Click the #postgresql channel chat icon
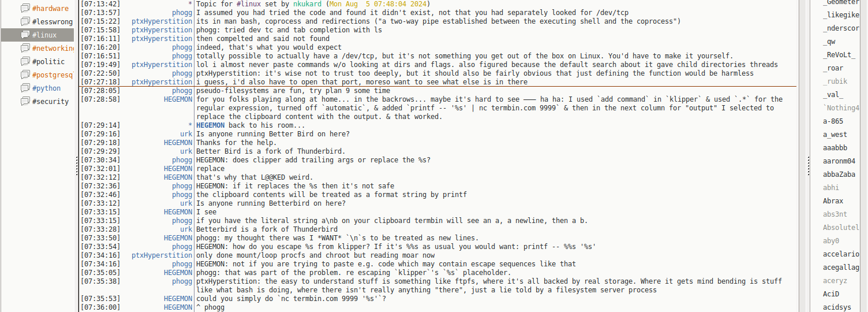The height and width of the screenshot is (312, 868). 25,75
